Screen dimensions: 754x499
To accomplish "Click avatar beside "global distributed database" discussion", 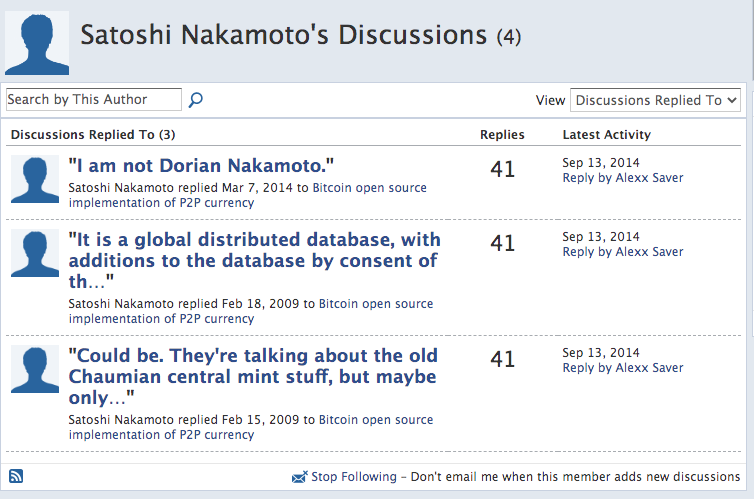I will click(35, 253).
